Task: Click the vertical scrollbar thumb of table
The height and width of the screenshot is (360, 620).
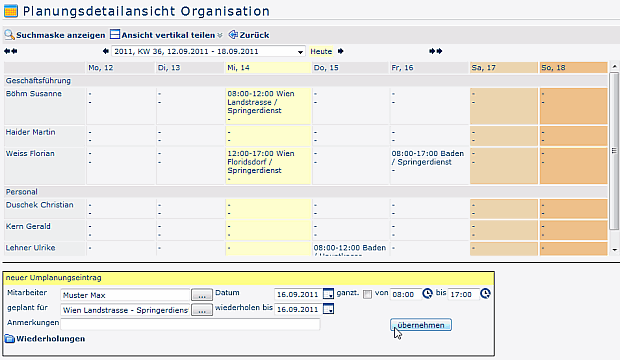Action: pos(614,151)
